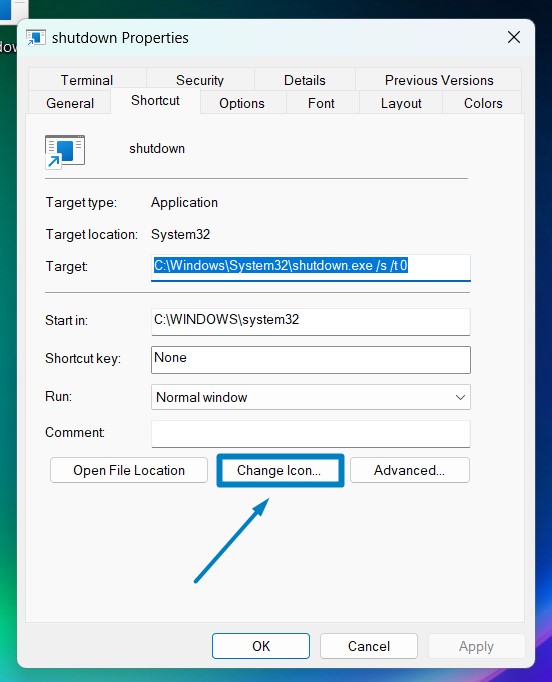Open the Details tab
Image resolution: width=552 pixels, height=682 pixels.
click(304, 80)
